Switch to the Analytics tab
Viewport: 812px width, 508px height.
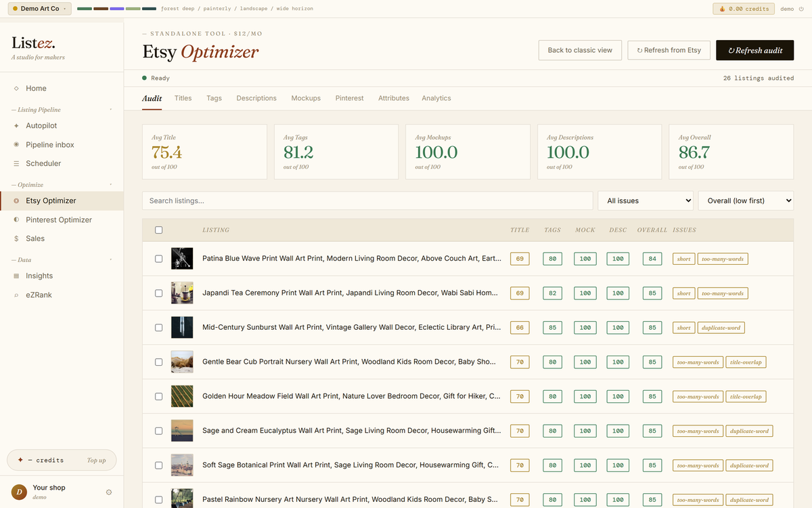[x=436, y=98]
